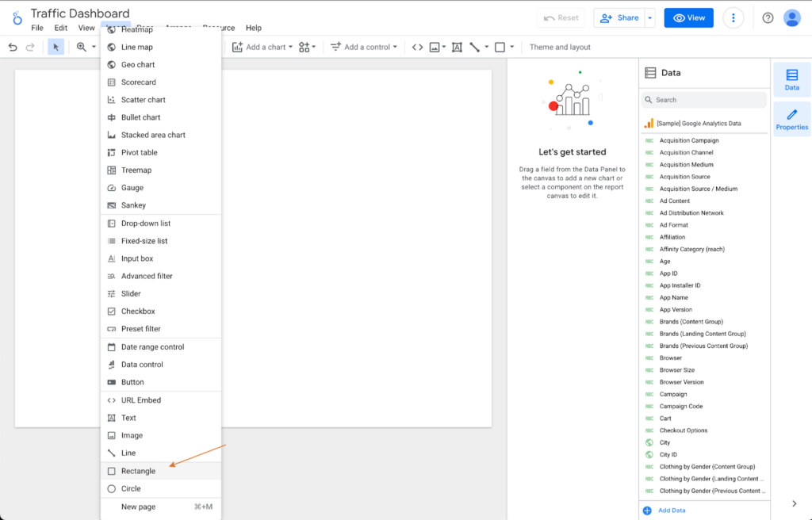Screen dimensions: 812x520
Task: Open the Help menu
Action: [254, 28]
